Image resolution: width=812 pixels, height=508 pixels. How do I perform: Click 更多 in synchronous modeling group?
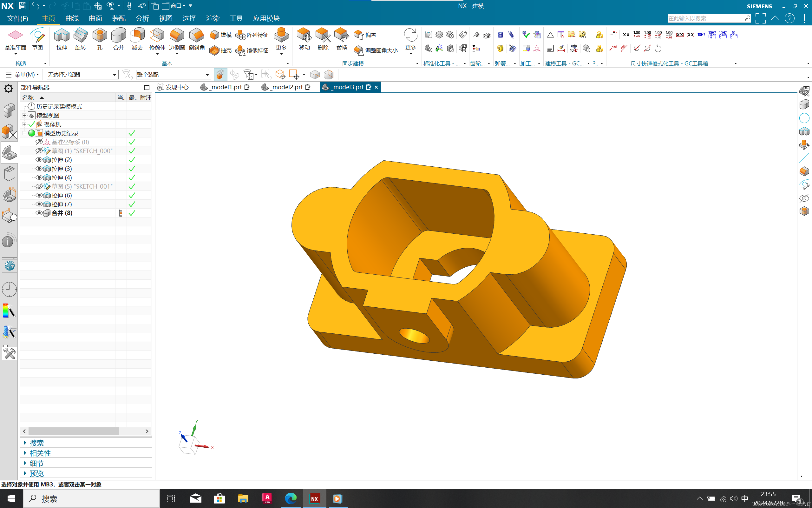click(x=411, y=41)
